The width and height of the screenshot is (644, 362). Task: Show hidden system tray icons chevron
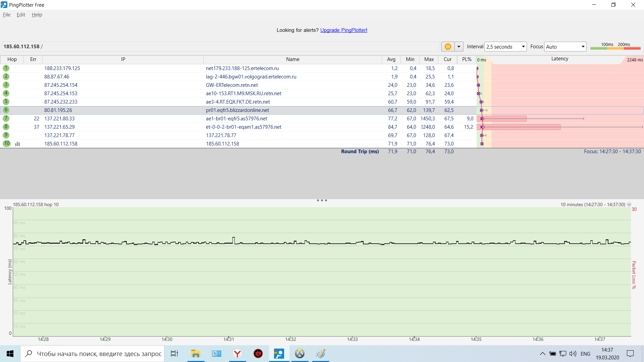click(542, 354)
